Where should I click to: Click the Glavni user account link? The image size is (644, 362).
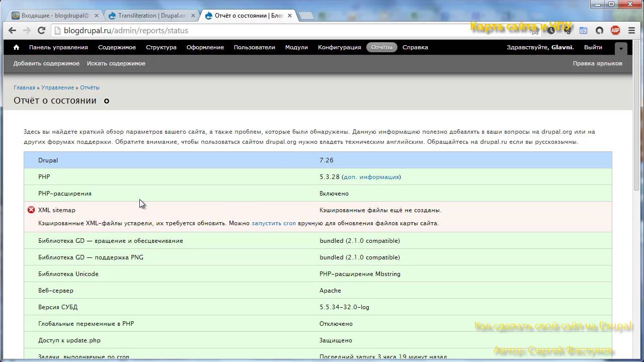(x=562, y=47)
